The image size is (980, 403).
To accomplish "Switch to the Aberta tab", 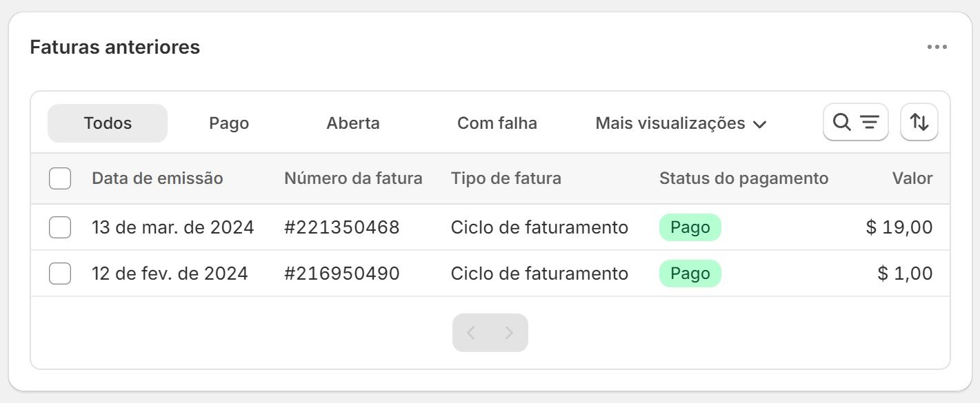I will [x=353, y=123].
